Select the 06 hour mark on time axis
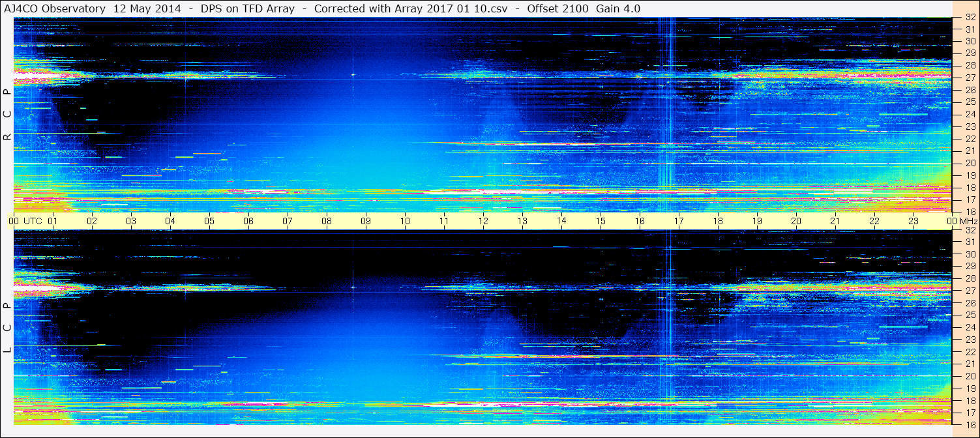This screenshot has height=438, width=980. [x=248, y=221]
